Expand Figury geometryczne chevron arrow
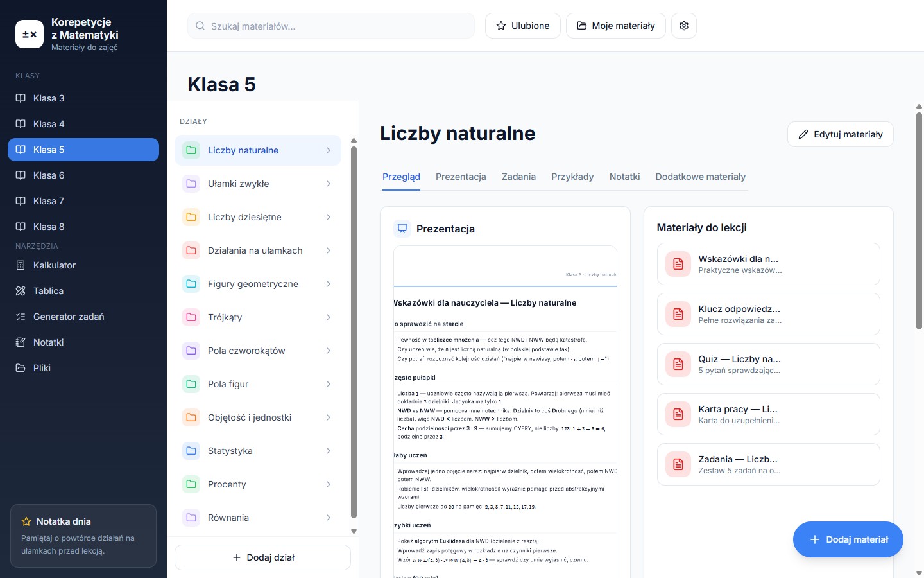This screenshot has width=924, height=578. pyautogui.click(x=329, y=284)
